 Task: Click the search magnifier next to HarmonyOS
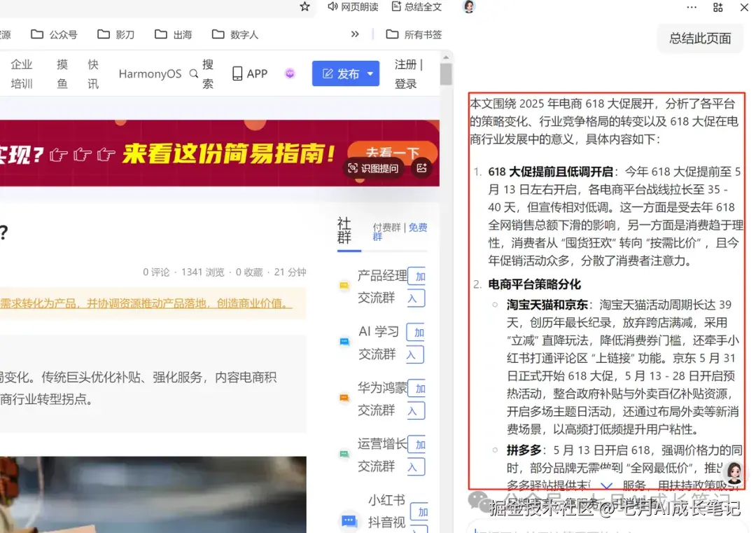tap(192, 73)
